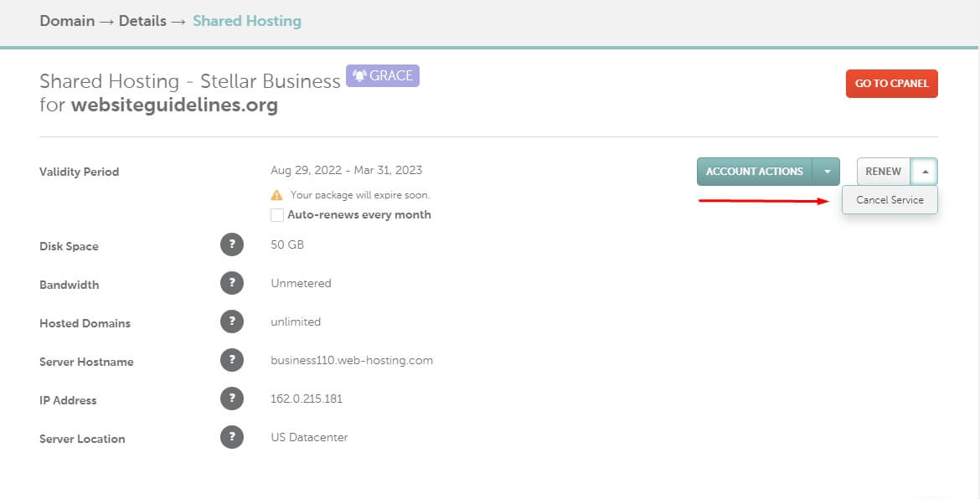
Task: Show IP Address help tooltip icon
Action: coord(232,399)
